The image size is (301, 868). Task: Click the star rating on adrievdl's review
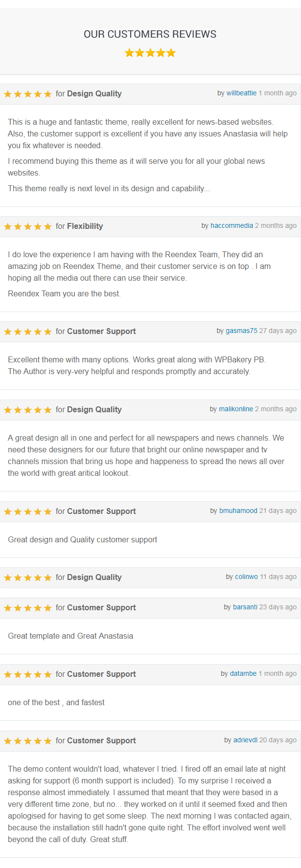pos(28,741)
